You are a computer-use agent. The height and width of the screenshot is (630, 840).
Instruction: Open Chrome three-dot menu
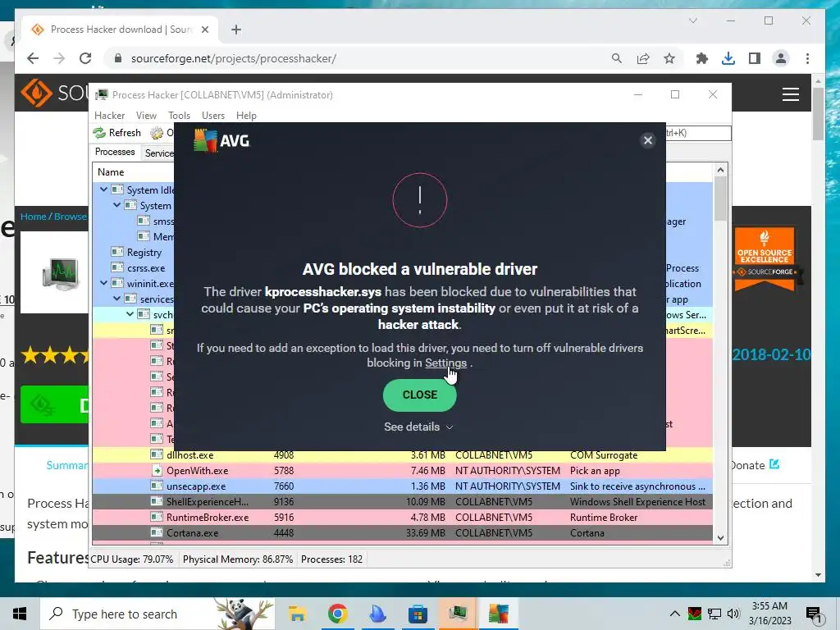coord(807,58)
